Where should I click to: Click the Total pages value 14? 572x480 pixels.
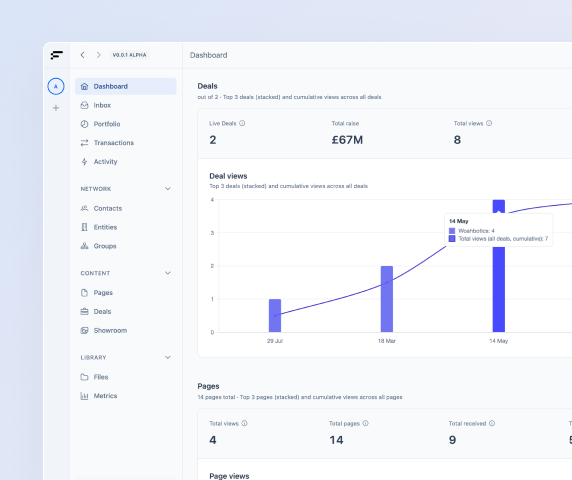tap(336, 440)
